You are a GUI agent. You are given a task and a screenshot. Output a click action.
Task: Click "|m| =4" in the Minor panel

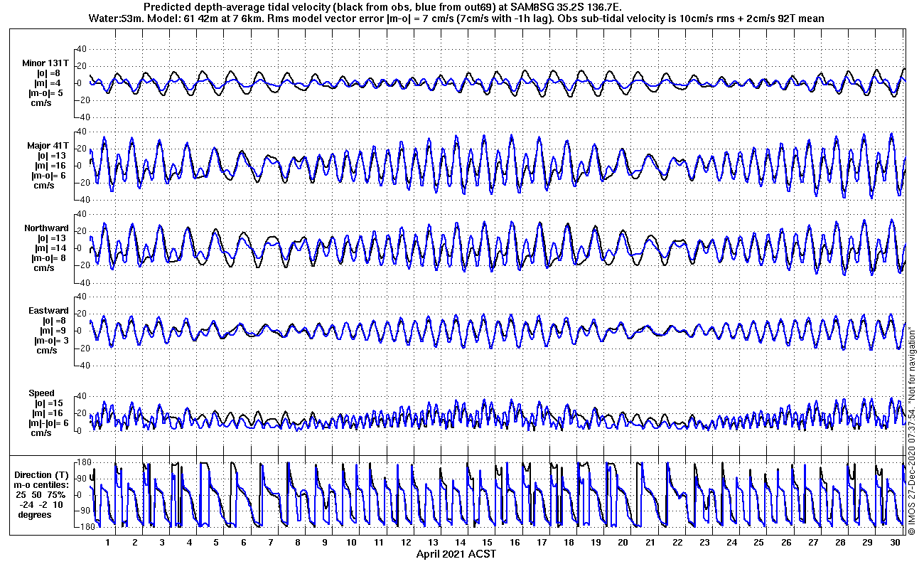point(49,83)
